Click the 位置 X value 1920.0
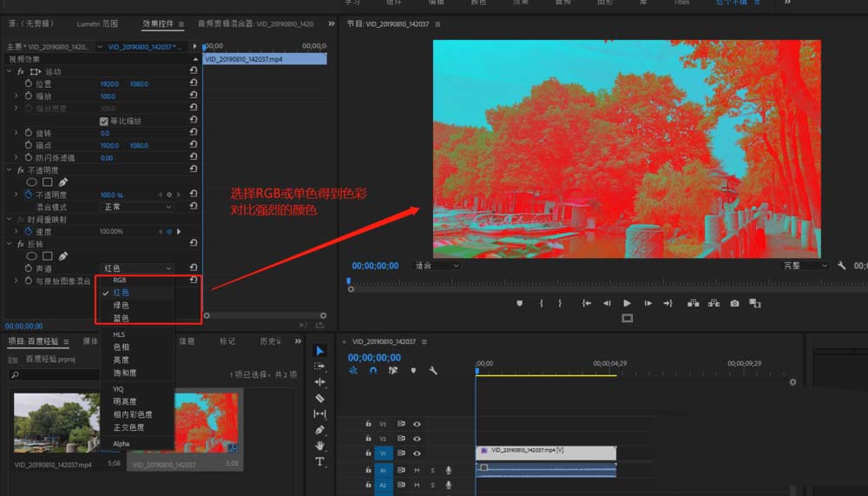 (x=108, y=84)
